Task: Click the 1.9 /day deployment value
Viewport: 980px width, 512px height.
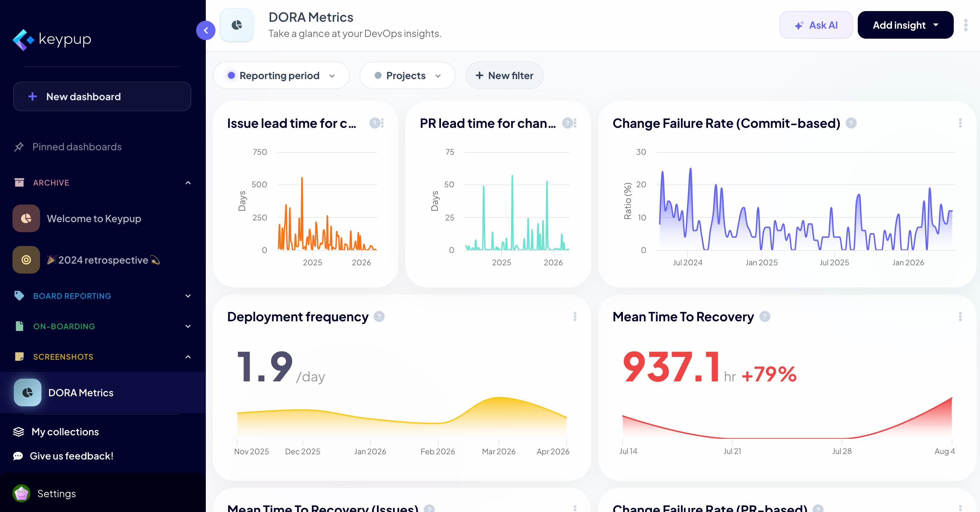Action: (x=281, y=367)
